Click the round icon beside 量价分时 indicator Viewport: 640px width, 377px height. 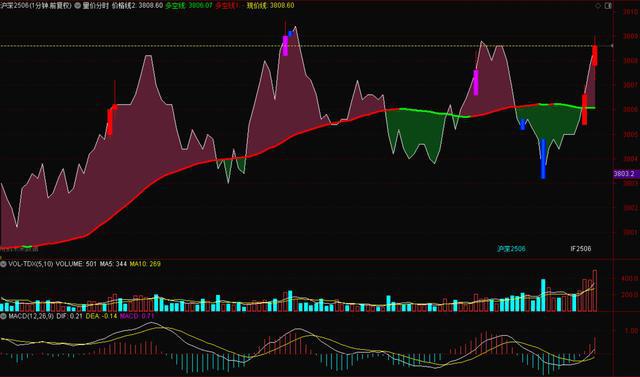click(x=77, y=6)
